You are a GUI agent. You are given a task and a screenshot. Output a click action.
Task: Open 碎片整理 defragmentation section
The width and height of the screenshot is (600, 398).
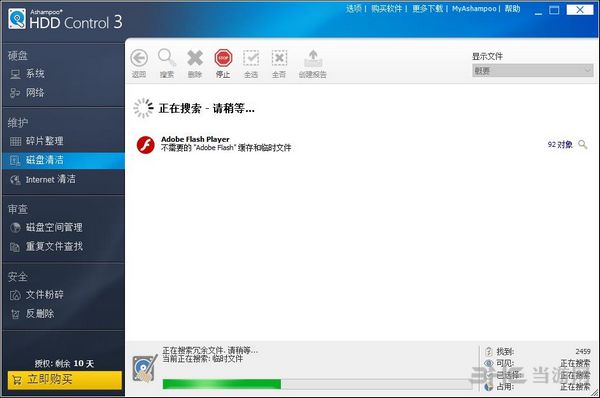44,141
